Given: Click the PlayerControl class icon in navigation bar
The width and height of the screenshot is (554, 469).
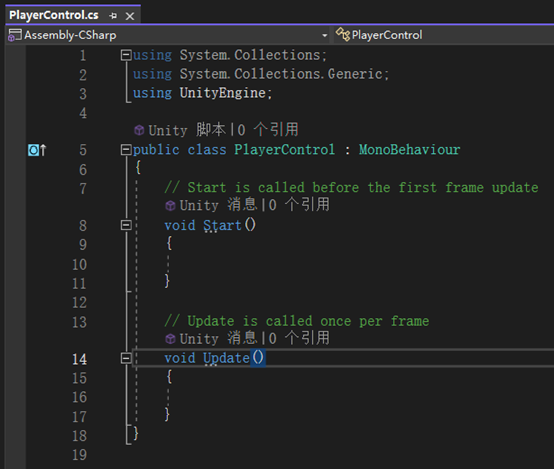Looking at the screenshot, I should click(342, 35).
